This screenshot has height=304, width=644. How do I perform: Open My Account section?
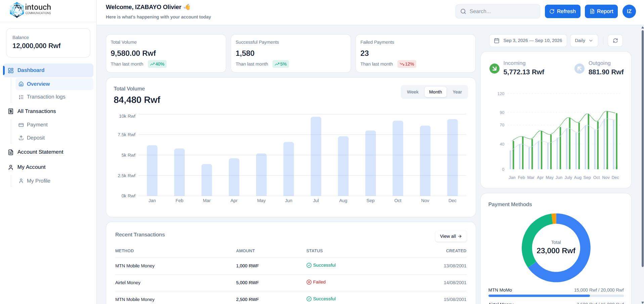click(48, 167)
